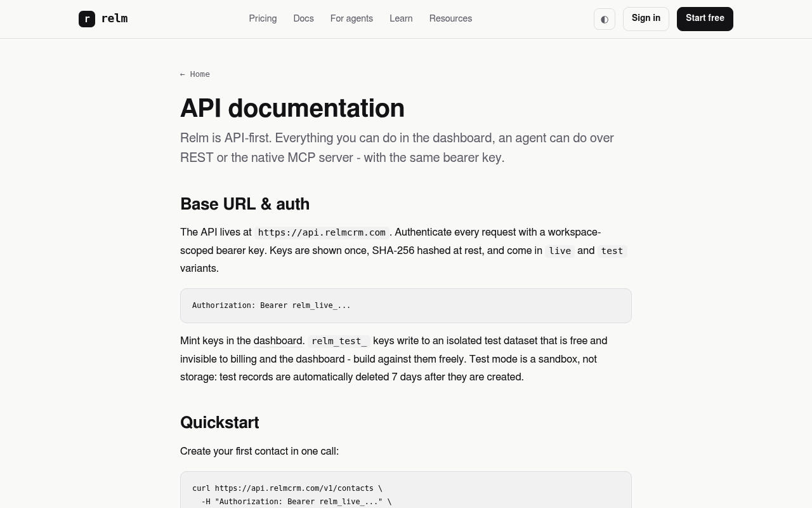
Task: Open the Pricing page
Action: point(263,18)
